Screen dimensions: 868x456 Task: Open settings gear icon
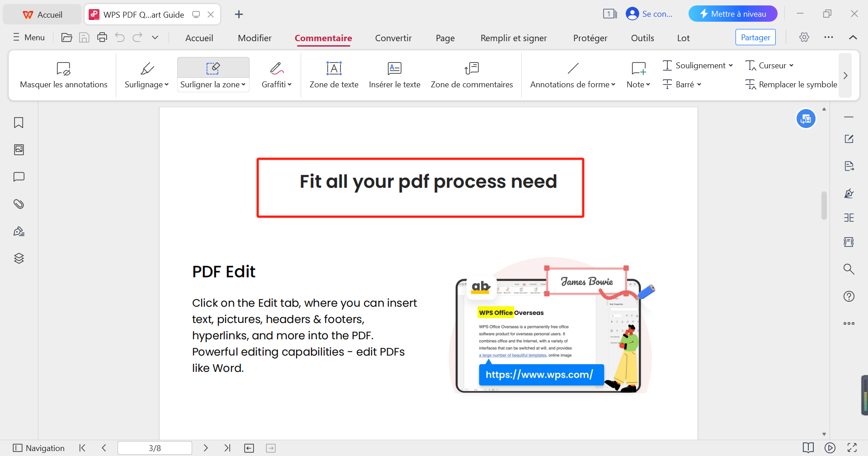(x=804, y=37)
